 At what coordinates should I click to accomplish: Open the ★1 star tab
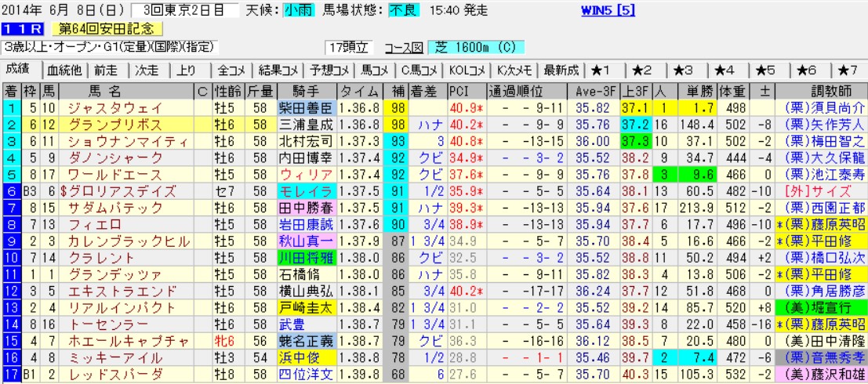605,70
